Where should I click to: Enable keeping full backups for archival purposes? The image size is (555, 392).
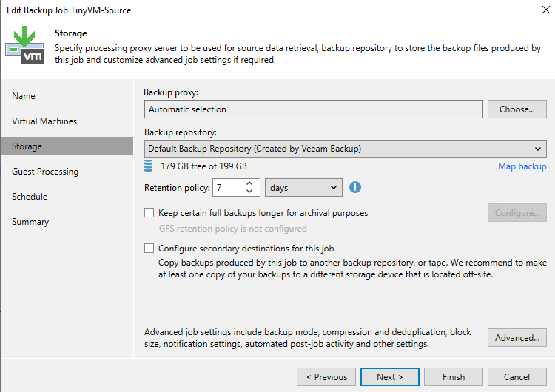149,213
